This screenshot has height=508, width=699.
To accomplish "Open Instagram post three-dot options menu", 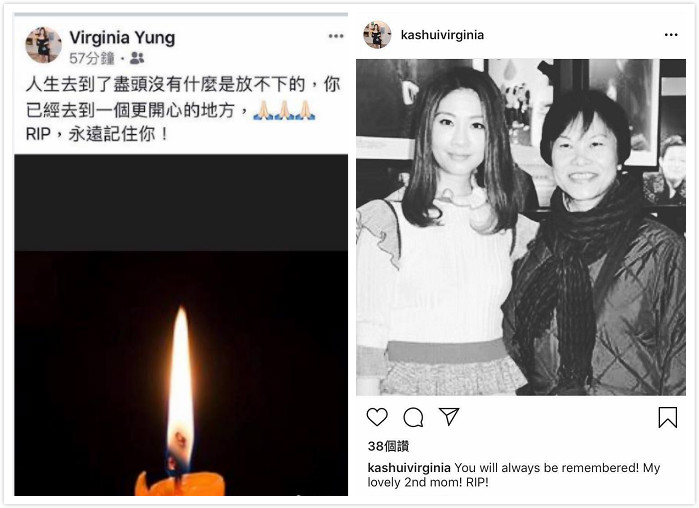I will coord(671,35).
